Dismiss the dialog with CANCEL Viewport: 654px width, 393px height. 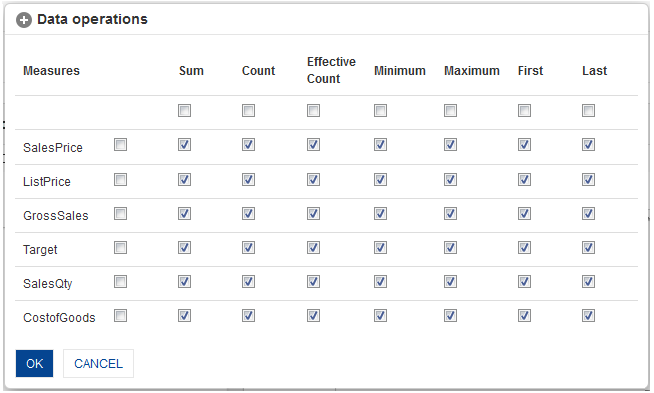click(x=98, y=363)
